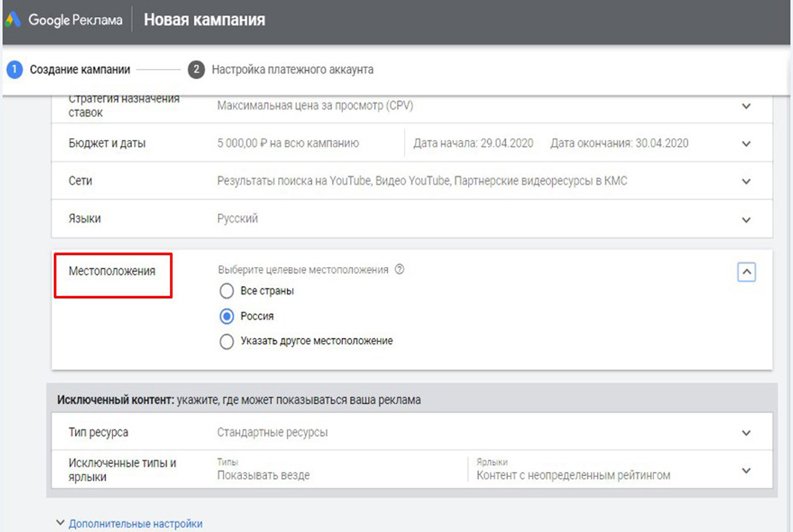Image resolution: width=793 pixels, height=532 pixels.
Task: Expand the Тип ресурса row
Action: (746, 433)
